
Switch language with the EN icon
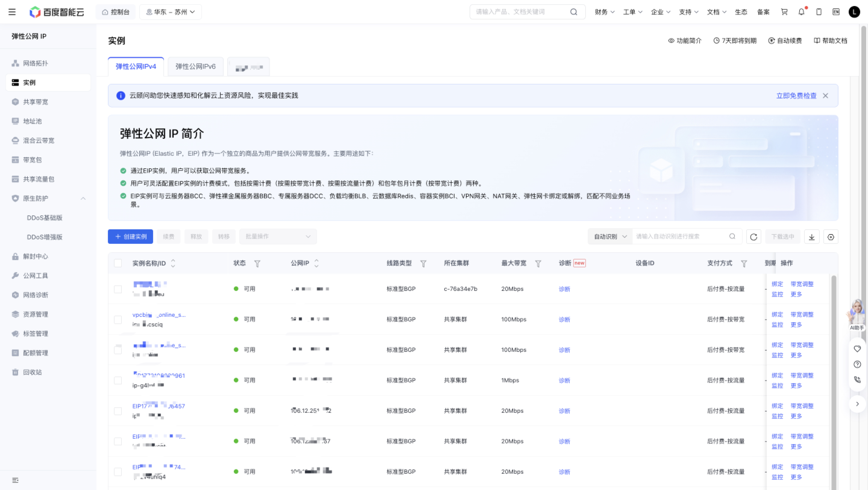836,12
